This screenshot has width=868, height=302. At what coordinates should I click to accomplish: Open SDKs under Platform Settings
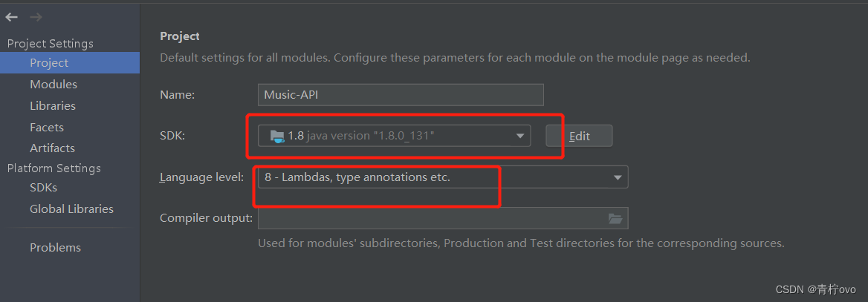43,188
